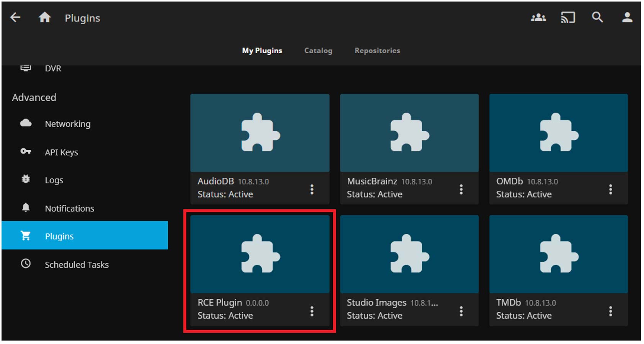
Task: Click the AudioDB plugin name
Action: pyautogui.click(x=216, y=181)
